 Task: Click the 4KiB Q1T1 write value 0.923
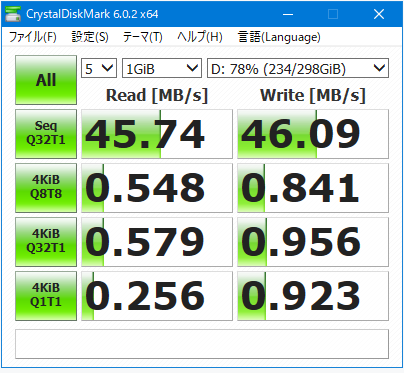click(313, 296)
